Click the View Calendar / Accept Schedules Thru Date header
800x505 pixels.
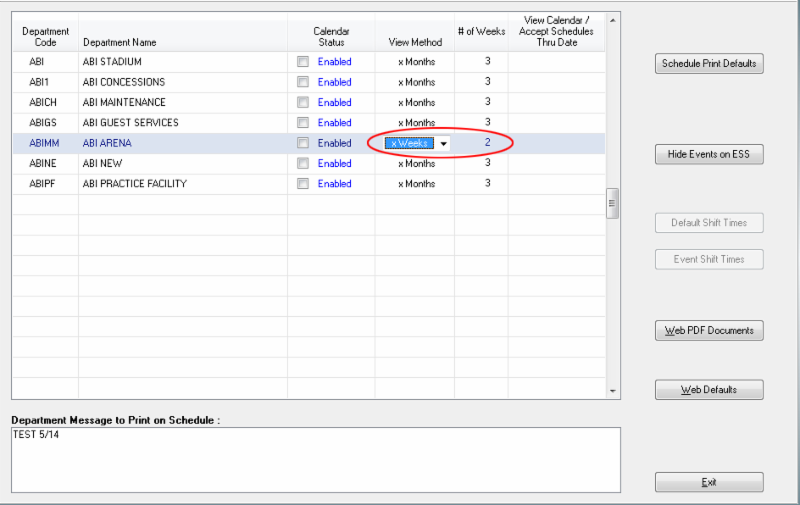click(x=557, y=32)
